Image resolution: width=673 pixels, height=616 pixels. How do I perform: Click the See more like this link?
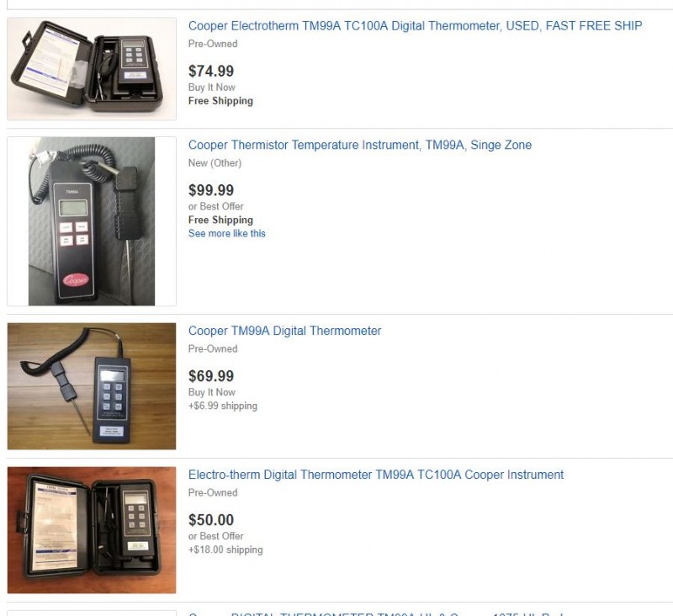[226, 233]
